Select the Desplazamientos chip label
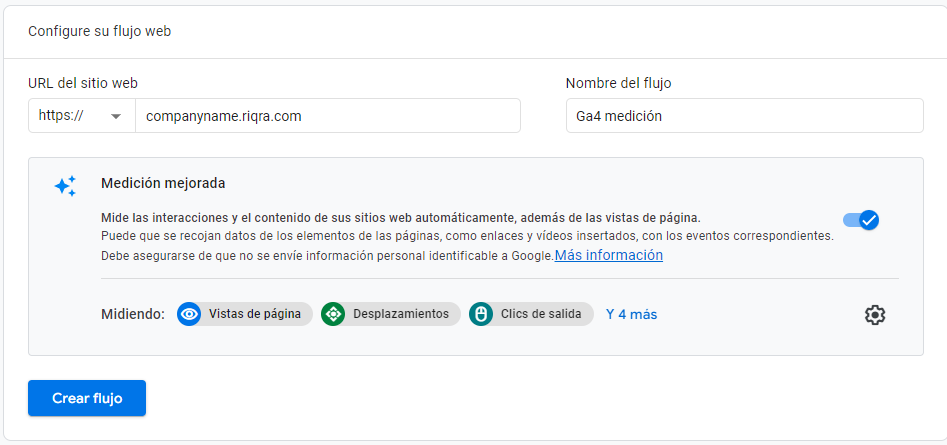Screen dimensions: 947x445 pos(400,314)
